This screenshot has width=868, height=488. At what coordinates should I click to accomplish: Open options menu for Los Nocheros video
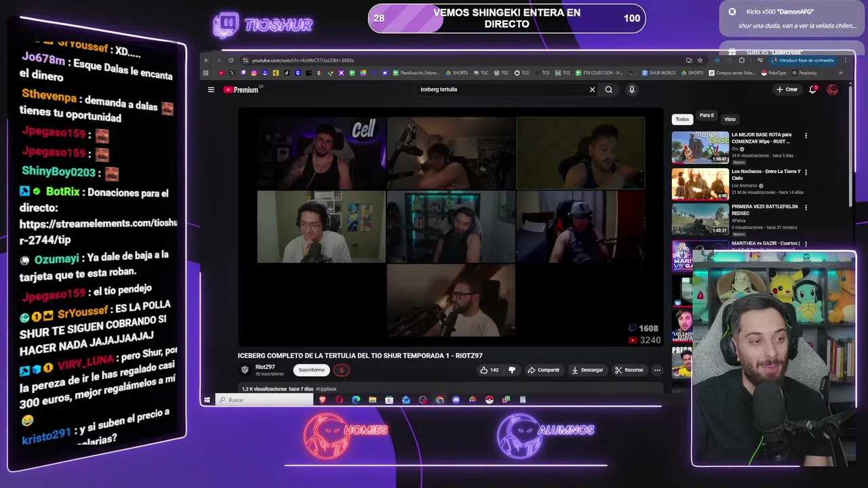coord(806,172)
